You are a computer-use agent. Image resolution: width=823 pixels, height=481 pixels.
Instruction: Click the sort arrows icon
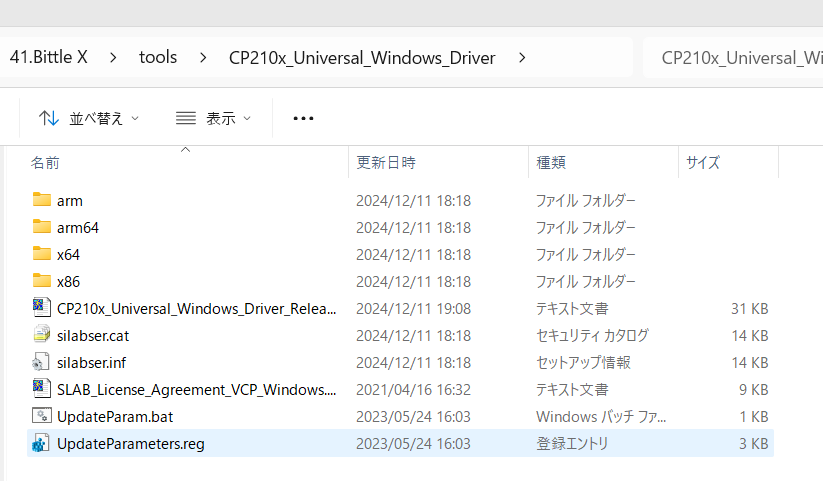[49, 118]
